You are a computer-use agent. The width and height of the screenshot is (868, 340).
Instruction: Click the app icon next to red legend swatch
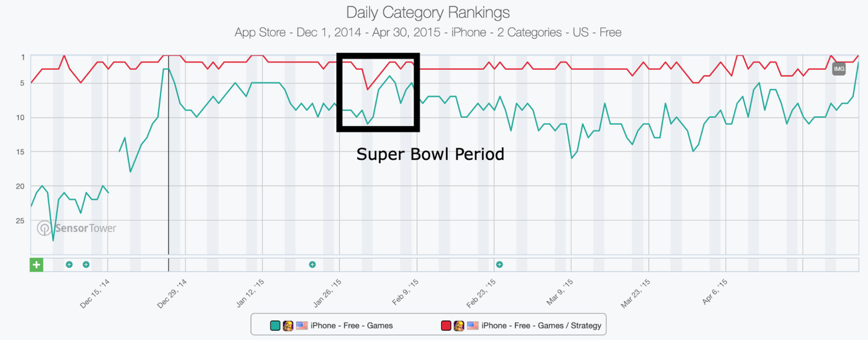459,326
